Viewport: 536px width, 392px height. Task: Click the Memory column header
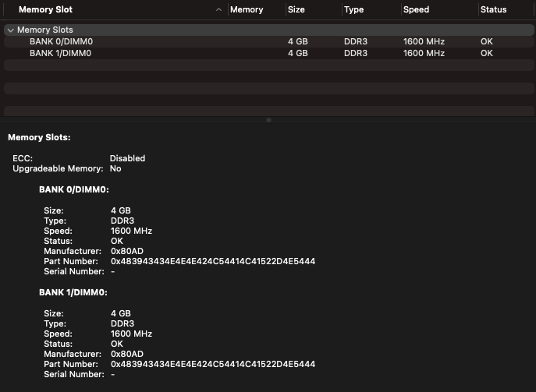click(x=247, y=10)
